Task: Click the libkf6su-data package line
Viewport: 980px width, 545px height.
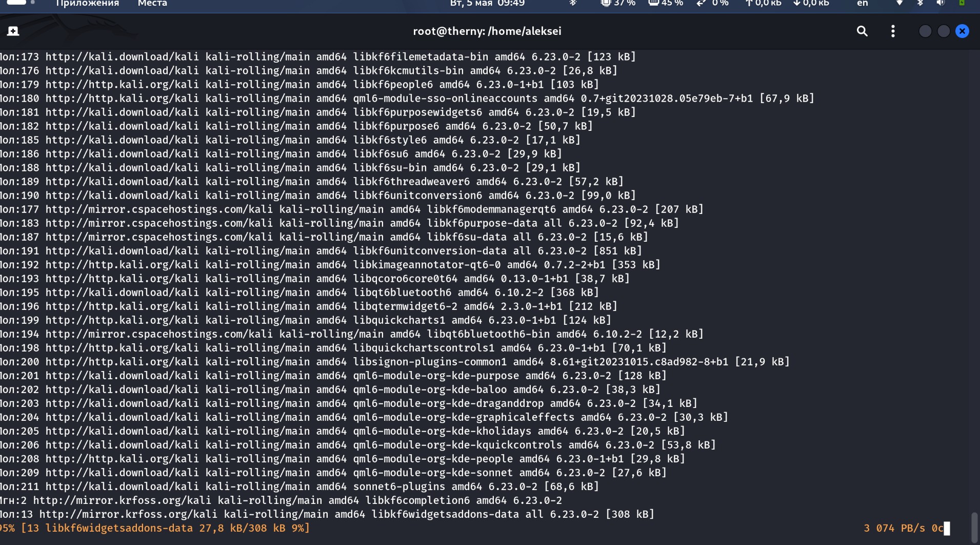Action: click(324, 237)
